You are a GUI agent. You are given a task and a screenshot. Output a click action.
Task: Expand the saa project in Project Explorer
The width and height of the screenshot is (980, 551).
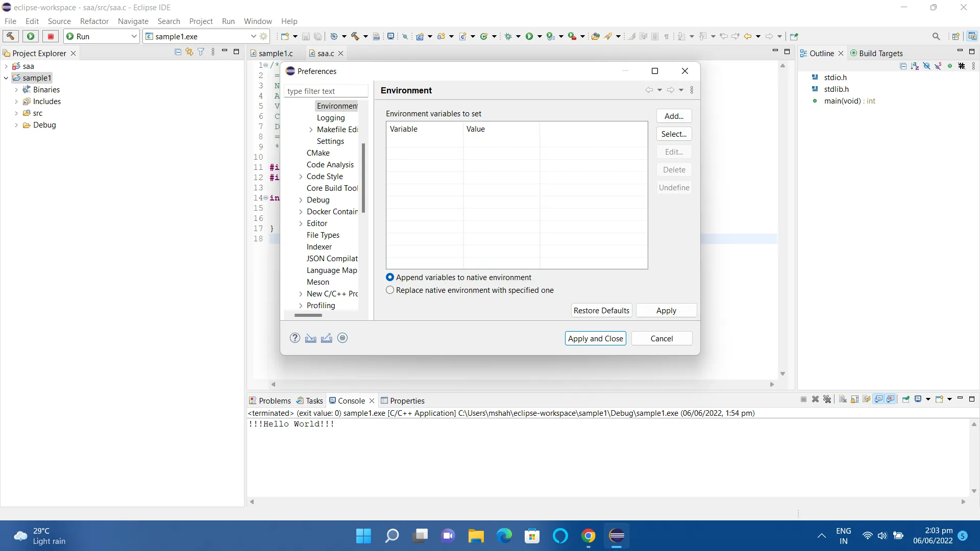click(x=6, y=66)
